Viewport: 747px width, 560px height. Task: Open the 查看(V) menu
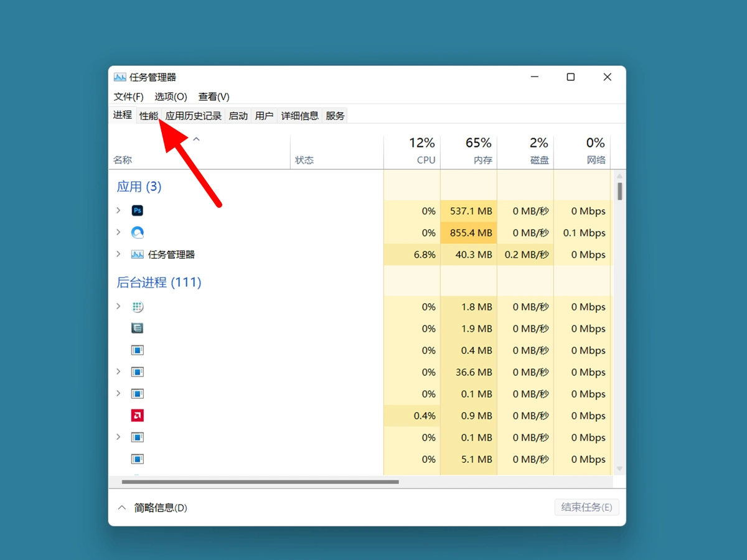[x=214, y=96]
